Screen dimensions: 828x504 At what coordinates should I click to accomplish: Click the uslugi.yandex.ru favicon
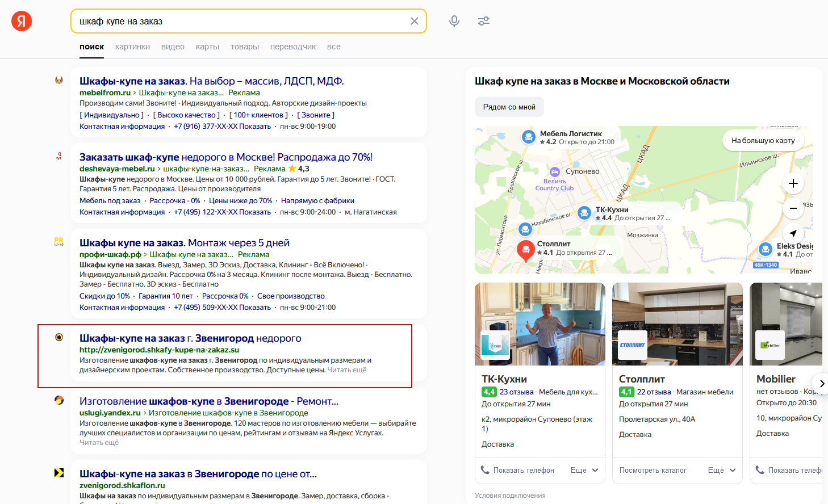[x=59, y=400]
